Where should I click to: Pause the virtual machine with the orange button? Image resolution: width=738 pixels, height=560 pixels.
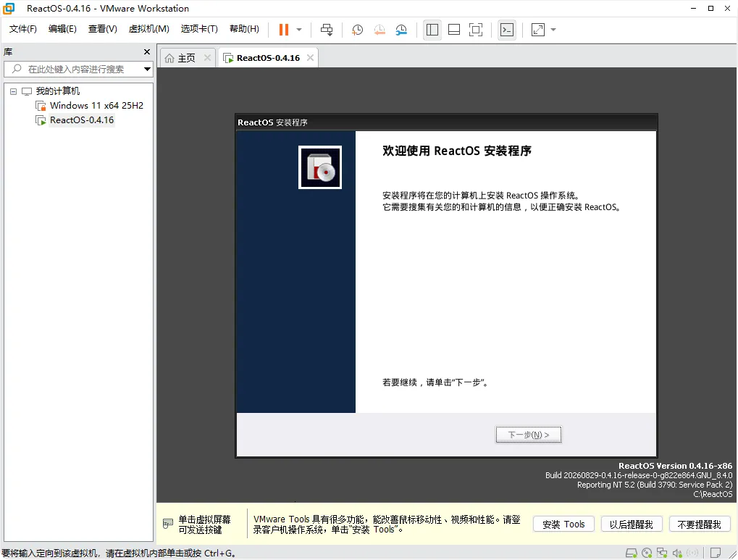click(x=284, y=30)
